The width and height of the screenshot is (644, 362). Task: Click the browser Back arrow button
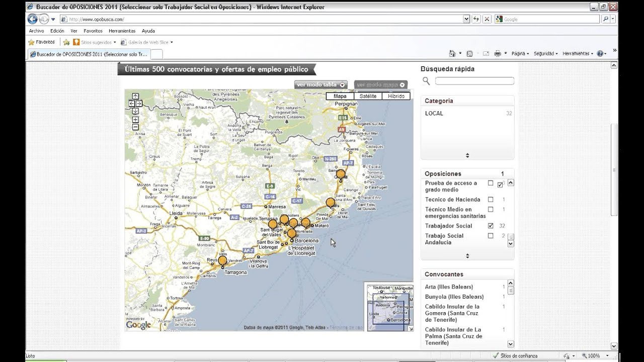point(32,19)
